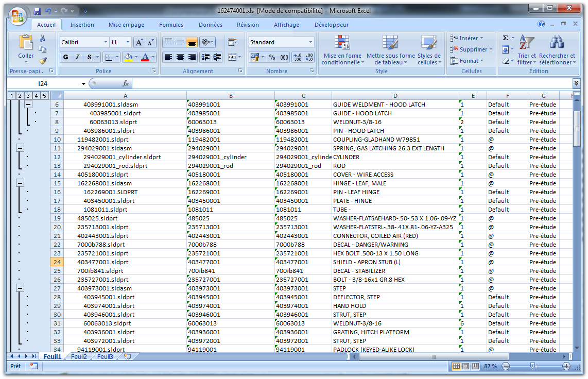Click outline level 3 button
The width and height of the screenshot is (588, 379).
pos(28,95)
